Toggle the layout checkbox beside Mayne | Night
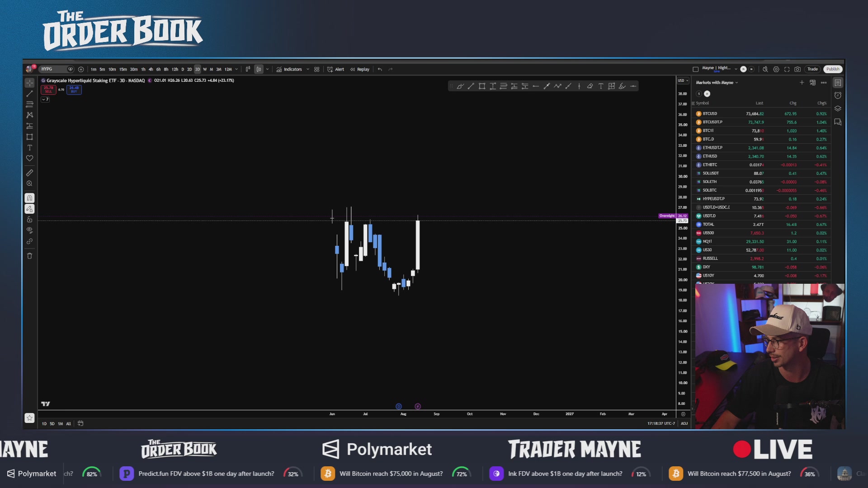 point(695,69)
